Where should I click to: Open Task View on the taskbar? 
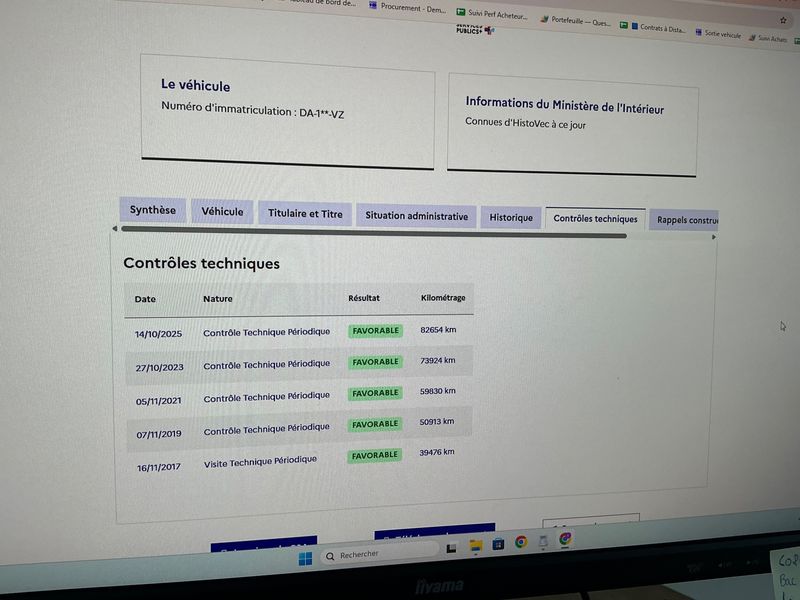[451, 548]
